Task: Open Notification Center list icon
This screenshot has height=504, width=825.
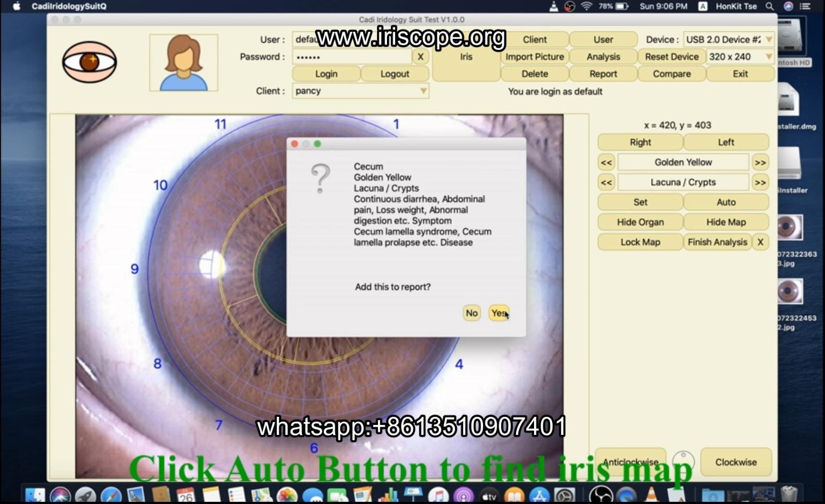Action: coord(805,7)
